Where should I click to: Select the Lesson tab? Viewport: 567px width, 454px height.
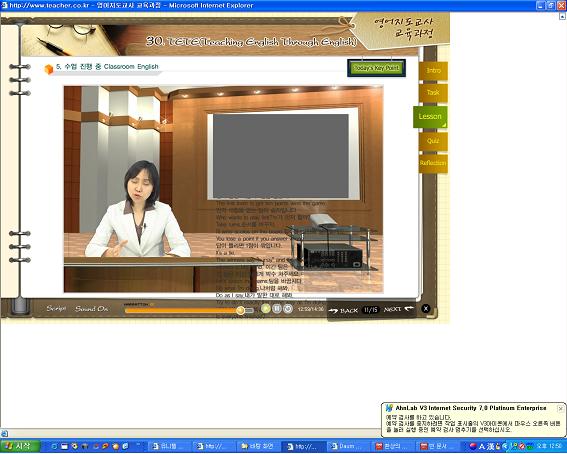pyautogui.click(x=430, y=117)
